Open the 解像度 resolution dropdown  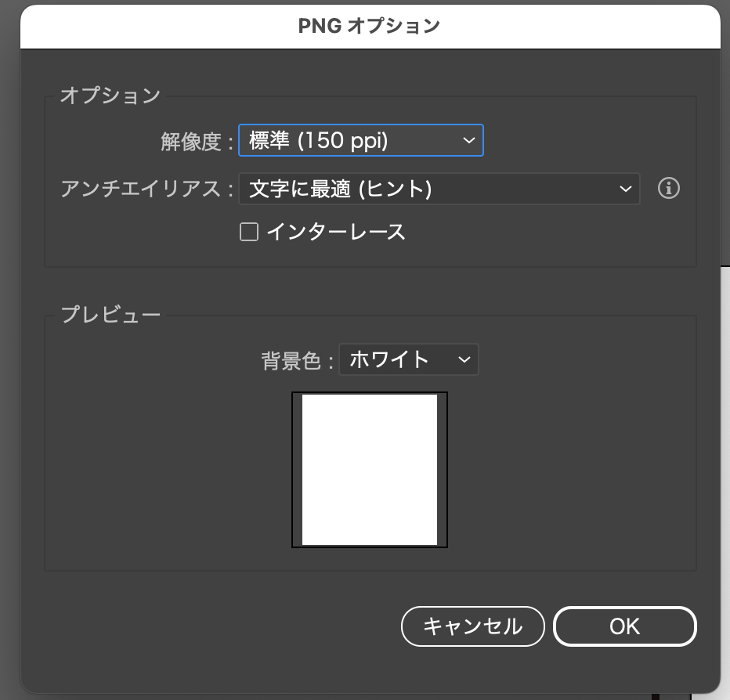coord(360,140)
